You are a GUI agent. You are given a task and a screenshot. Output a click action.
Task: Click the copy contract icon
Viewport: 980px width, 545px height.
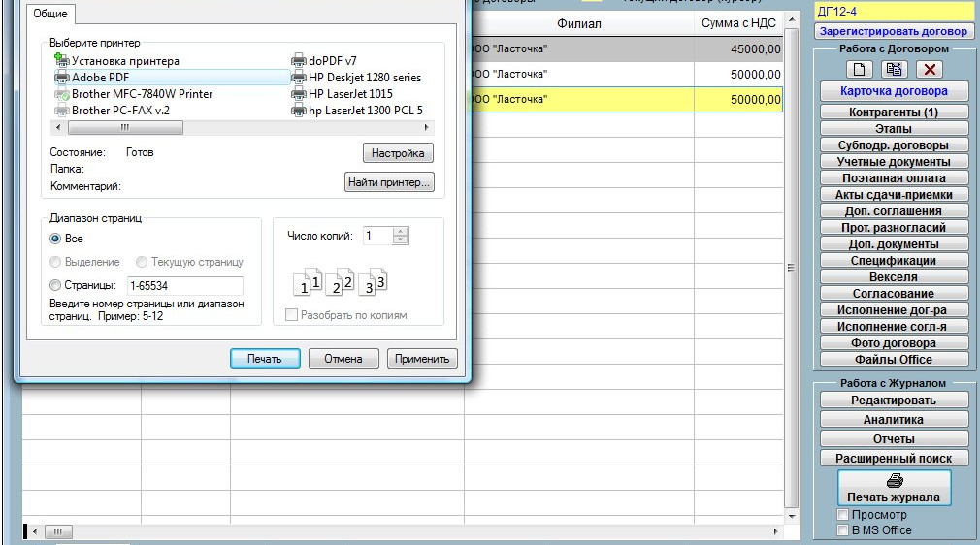pyautogui.click(x=894, y=70)
